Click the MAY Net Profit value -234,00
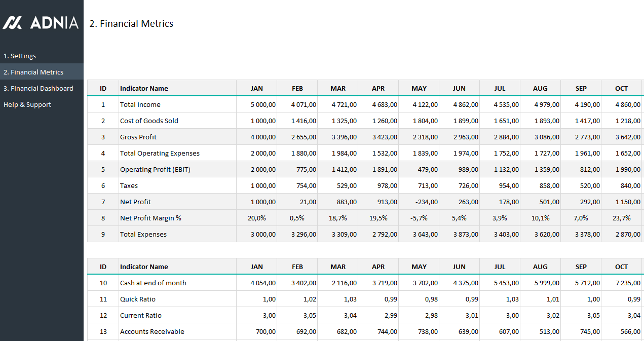Image resolution: width=644 pixels, height=341 pixels. click(x=426, y=202)
